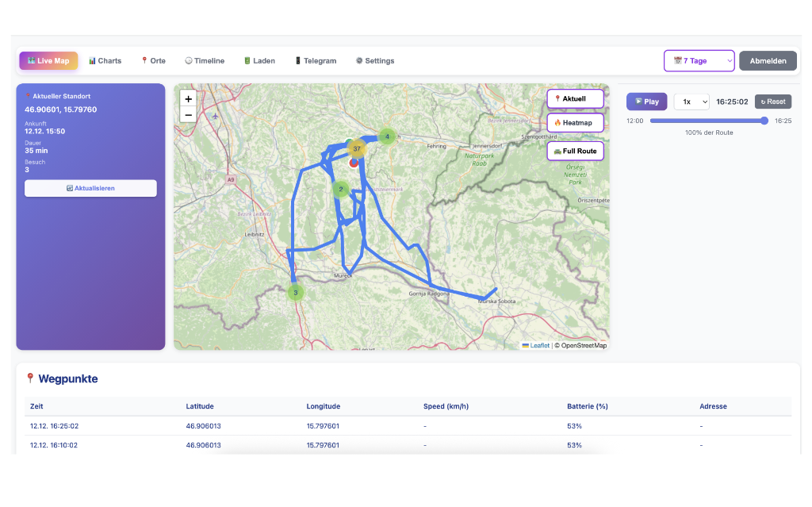
Task: Enable the Aktuell map view
Action: pos(575,98)
